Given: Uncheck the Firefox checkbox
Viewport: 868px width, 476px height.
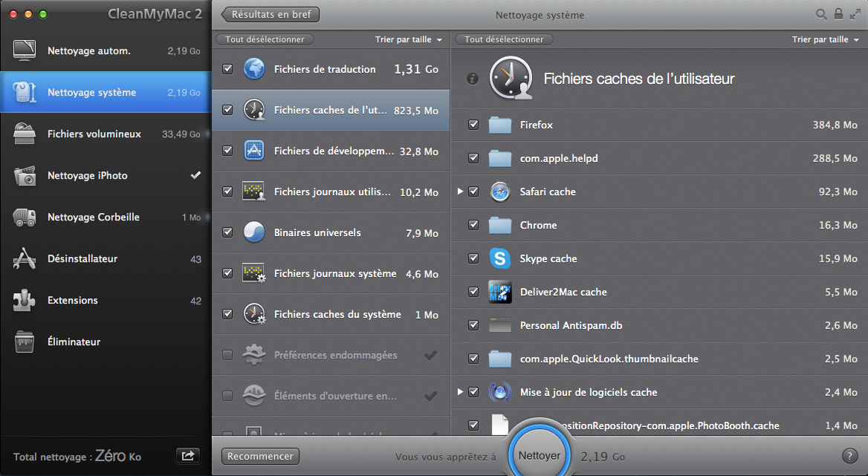Looking at the screenshot, I should coord(473,125).
